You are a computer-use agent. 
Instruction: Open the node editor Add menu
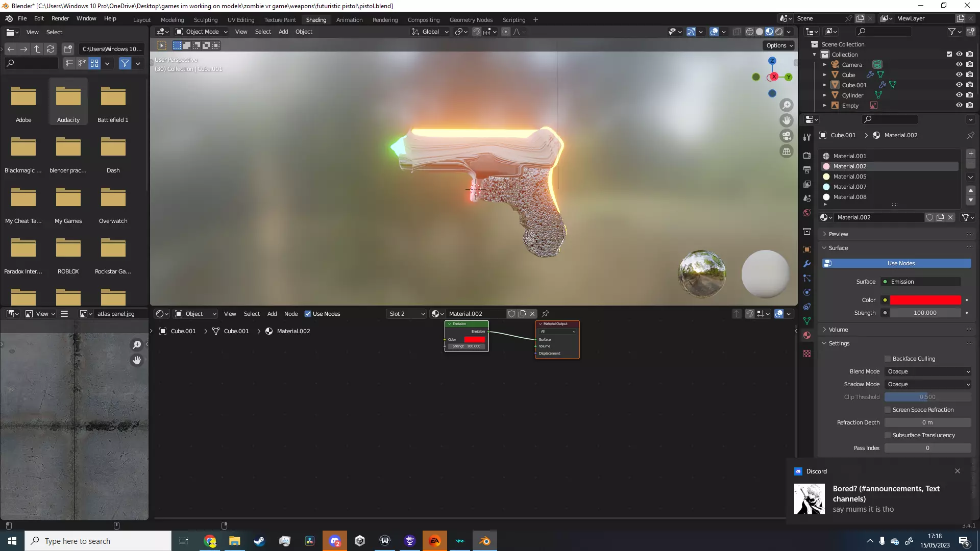(272, 314)
